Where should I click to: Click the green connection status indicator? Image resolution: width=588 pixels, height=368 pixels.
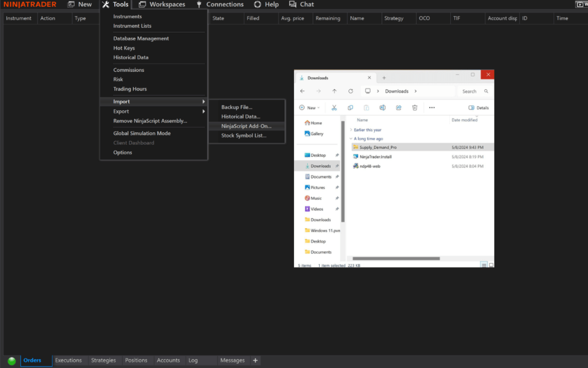[11, 361]
